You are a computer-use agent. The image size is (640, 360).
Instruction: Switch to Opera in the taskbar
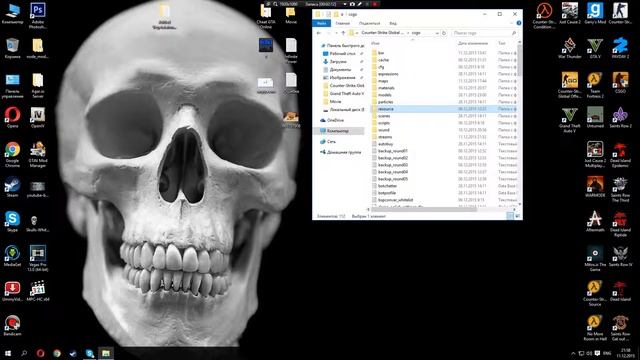(40, 353)
